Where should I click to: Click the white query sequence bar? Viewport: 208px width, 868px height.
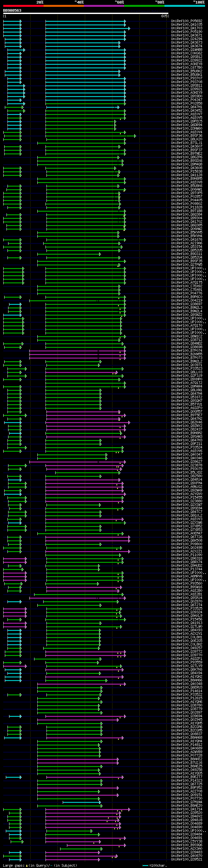[86, 13]
